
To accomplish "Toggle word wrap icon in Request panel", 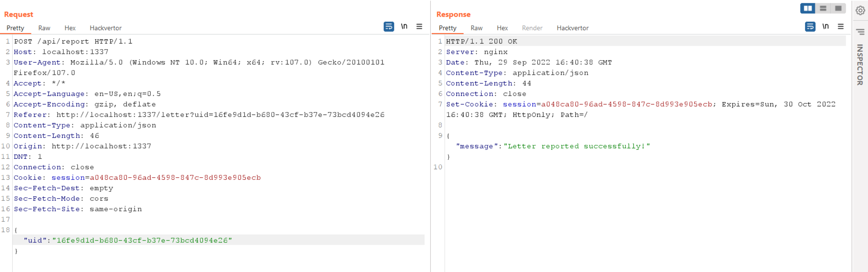I will pyautogui.click(x=389, y=26).
